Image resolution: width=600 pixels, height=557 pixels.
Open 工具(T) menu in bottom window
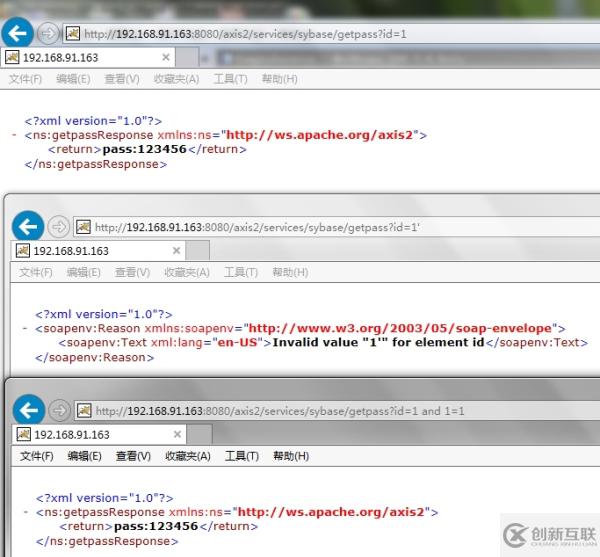[242, 456]
